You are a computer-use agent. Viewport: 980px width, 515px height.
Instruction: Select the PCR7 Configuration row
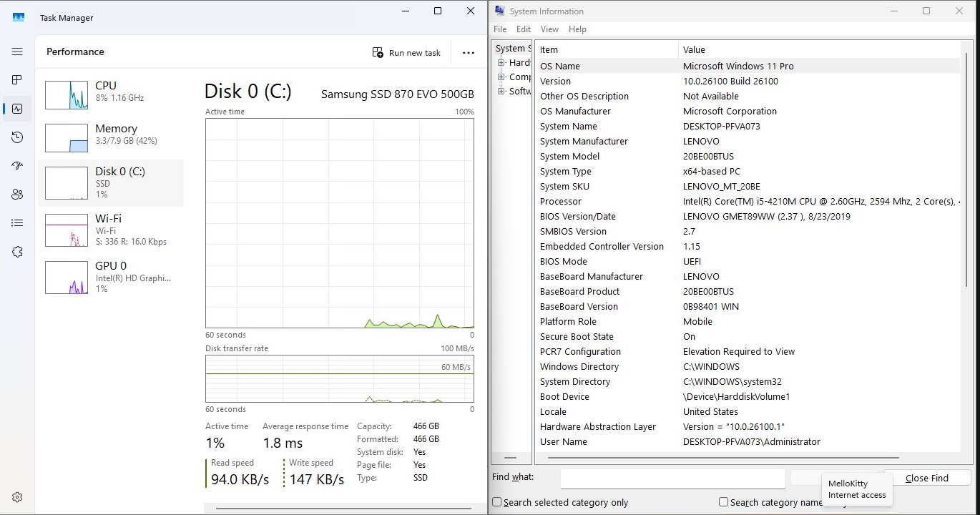pos(748,351)
